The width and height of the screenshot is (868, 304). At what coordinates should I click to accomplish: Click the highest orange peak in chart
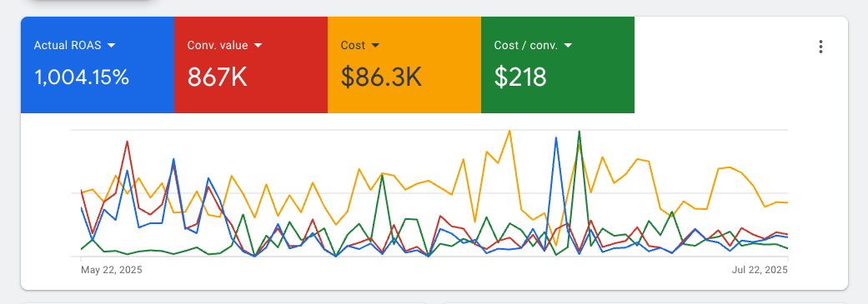point(509,132)
